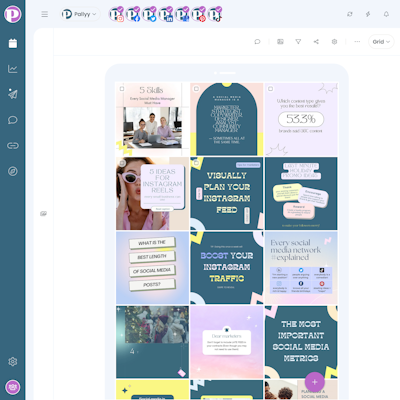This screenshot has width=400, height=400.
Task: Toggle the hamburger menu
Action: pos(45,14)
